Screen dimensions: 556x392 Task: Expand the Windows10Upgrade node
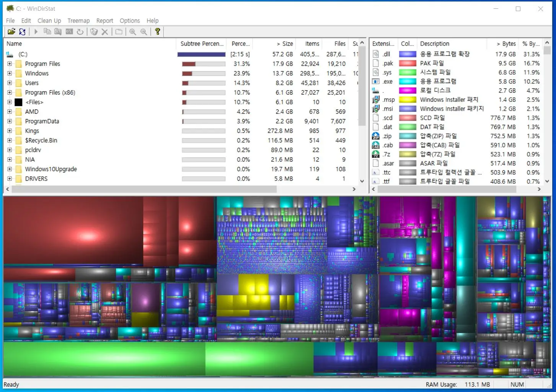[x=10, y=169]
